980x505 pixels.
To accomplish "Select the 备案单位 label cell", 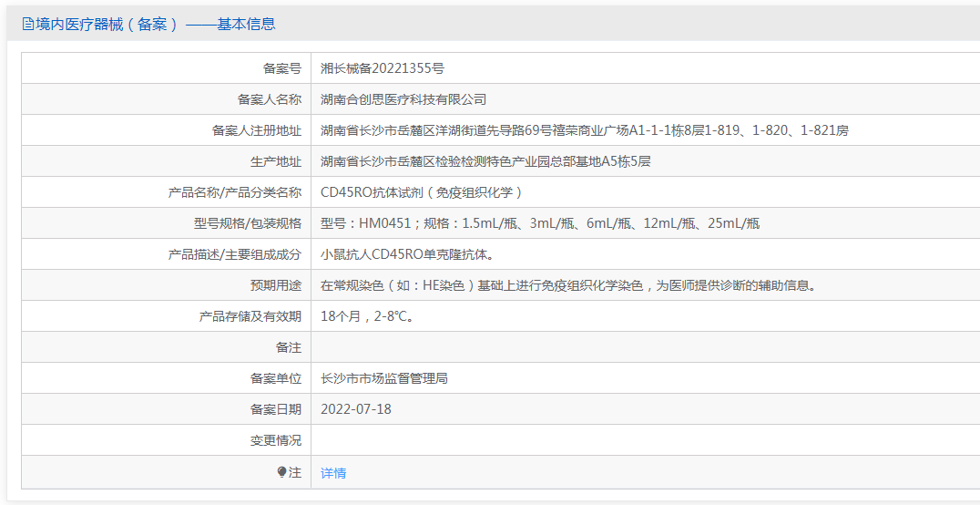I will point(167,378).
